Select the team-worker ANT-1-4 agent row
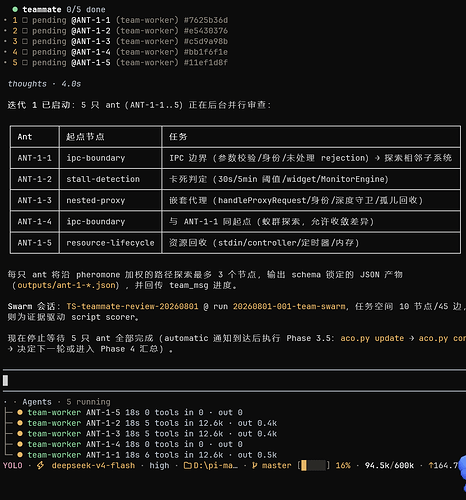This screenshot has width=466, height=500. click(x=130, y=444)
